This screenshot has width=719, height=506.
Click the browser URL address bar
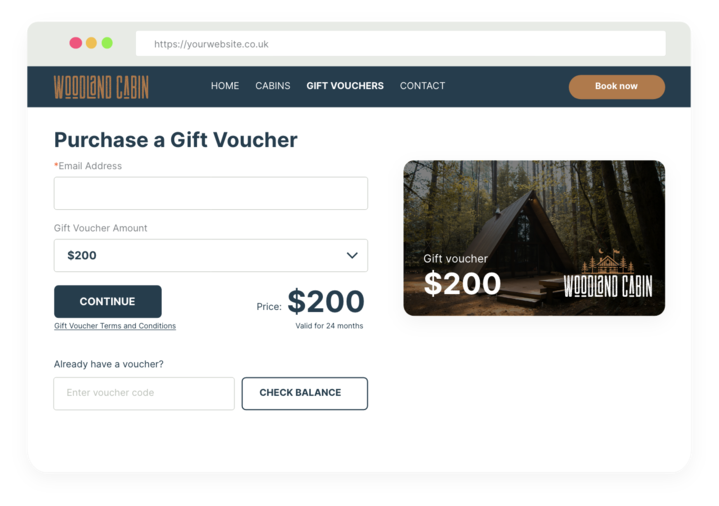click(x=401, y=44)
